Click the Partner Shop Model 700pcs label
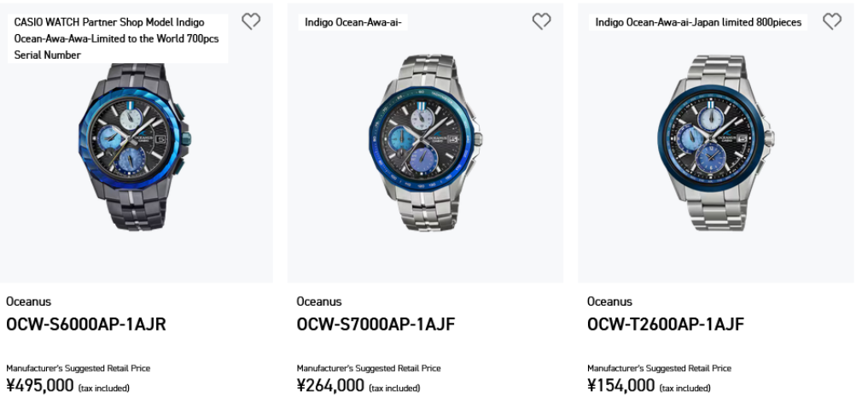 point(118,38)
